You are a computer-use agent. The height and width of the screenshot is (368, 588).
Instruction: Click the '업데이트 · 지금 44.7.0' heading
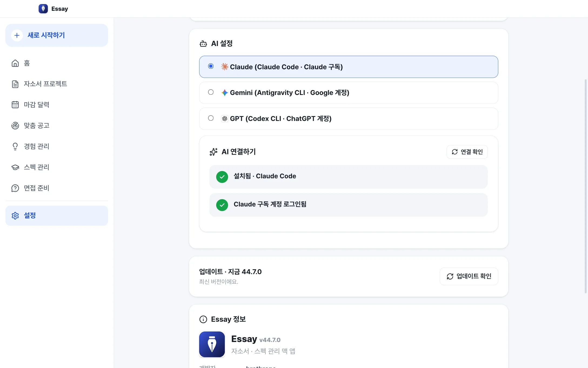[x=230, y=272]
